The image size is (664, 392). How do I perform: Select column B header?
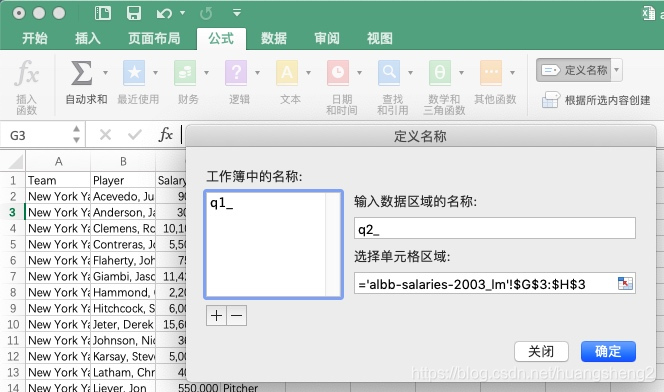(123, 162)
